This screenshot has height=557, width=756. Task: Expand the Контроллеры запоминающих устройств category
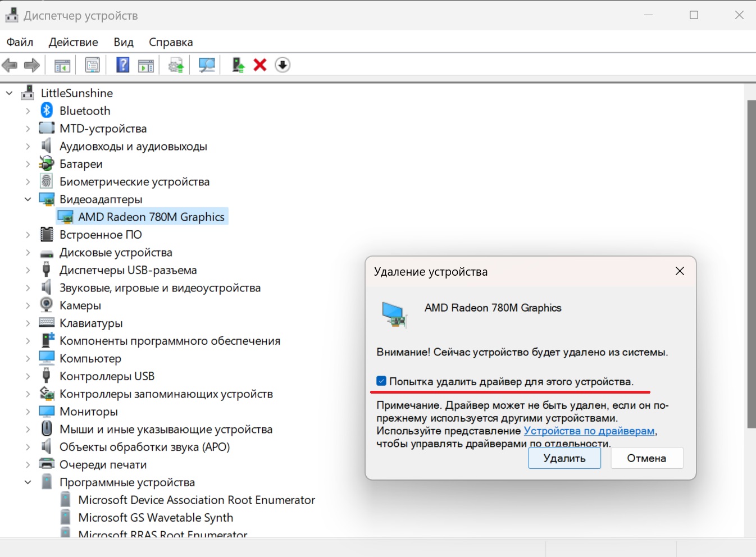[x=28, y=394]
